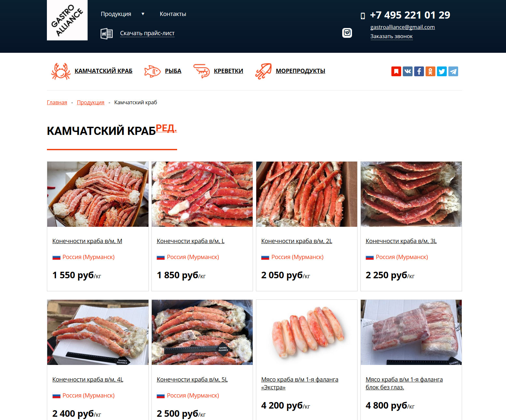The height and width of the screenshot is (420, 506).
Task: Go to Главная breadcrumb
Action: pos(57,102)
